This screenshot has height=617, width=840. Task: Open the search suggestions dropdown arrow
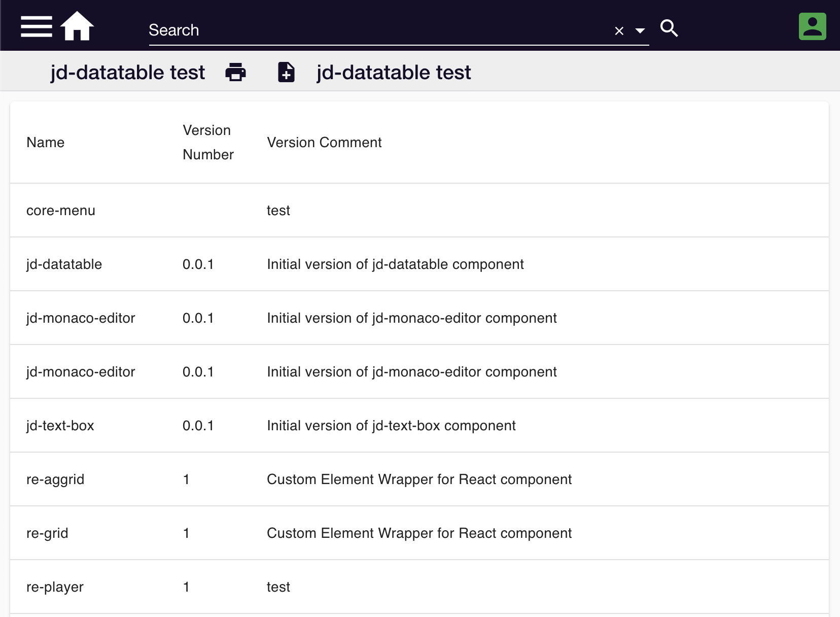641,30
